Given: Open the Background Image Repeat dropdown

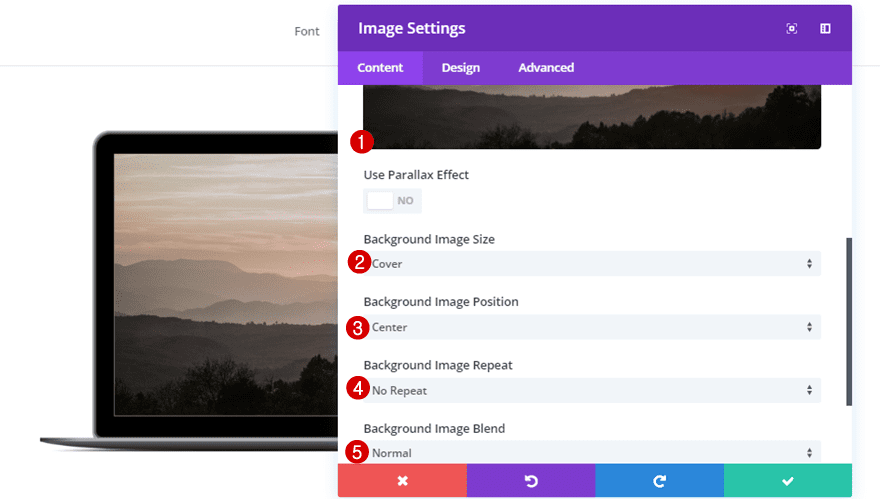Looking at the screenshot, I should coord(592,391).
